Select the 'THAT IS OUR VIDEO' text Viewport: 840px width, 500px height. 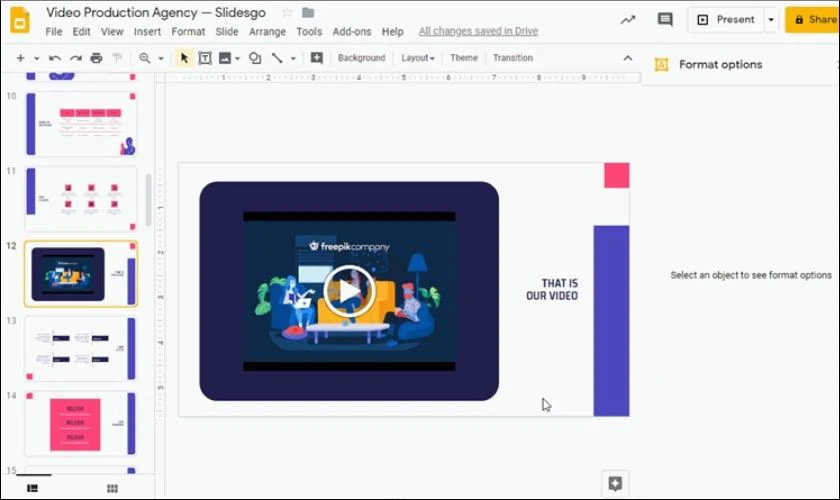click(x=552, y=289)
